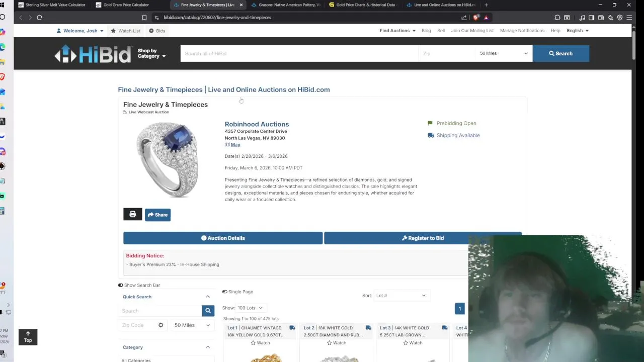Click the Lot 2 shipping truck icon
Viewport: 644px width, 362px height.
368,328
